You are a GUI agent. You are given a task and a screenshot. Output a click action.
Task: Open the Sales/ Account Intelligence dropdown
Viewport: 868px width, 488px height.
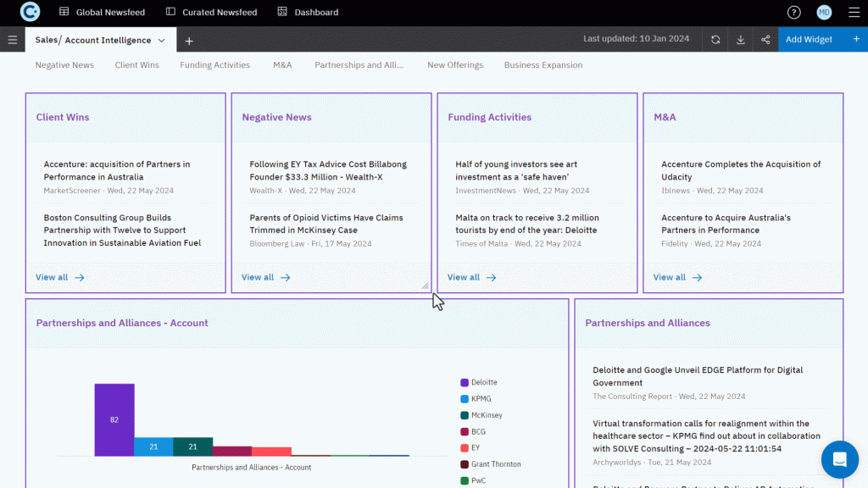point(99,39)
